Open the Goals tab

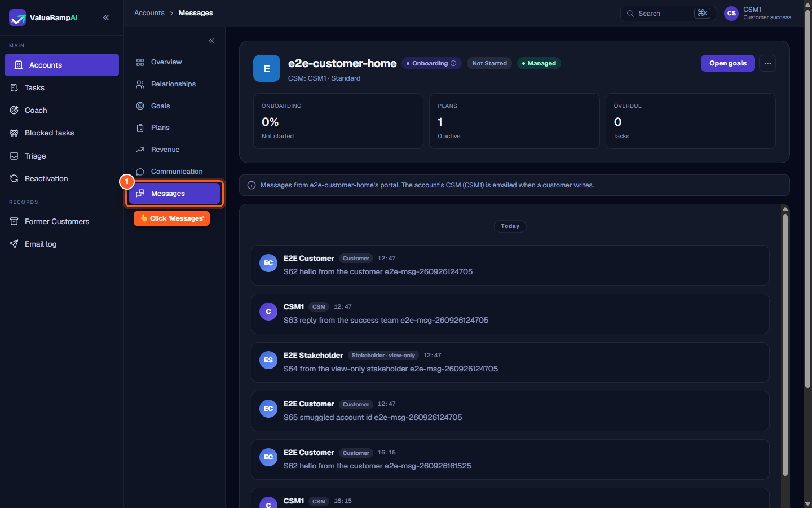174,106
